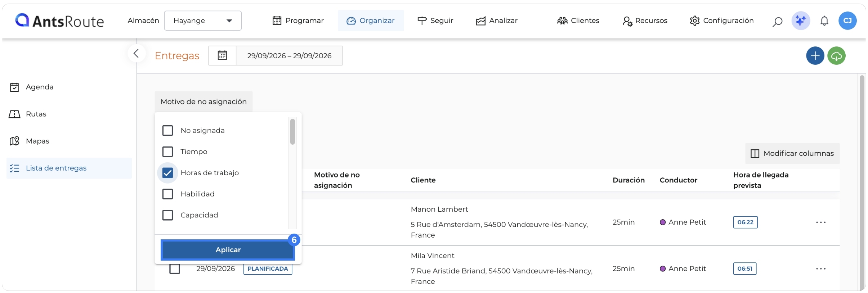This screenshot has width=868, height=293.
Task: Click the Motivo de no asignación filter button
Action: [x=203, y=102]
